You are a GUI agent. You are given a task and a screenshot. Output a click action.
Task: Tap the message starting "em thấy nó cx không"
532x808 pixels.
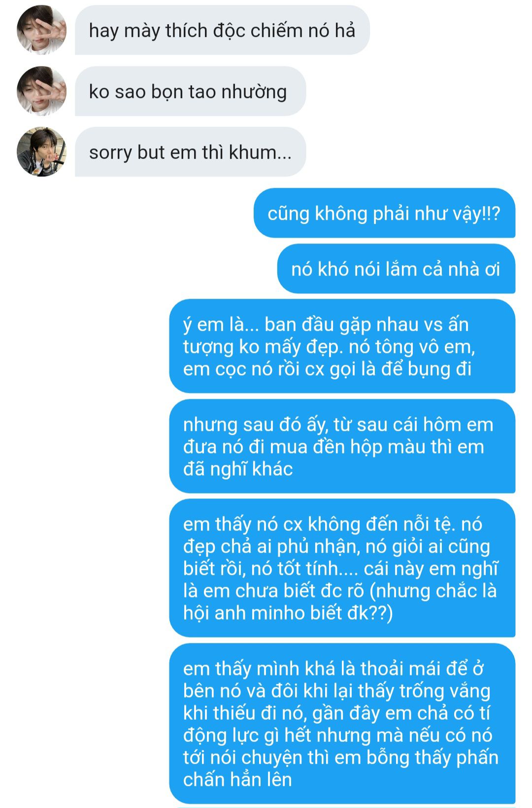pyautogui.click(x=342, y=568)
